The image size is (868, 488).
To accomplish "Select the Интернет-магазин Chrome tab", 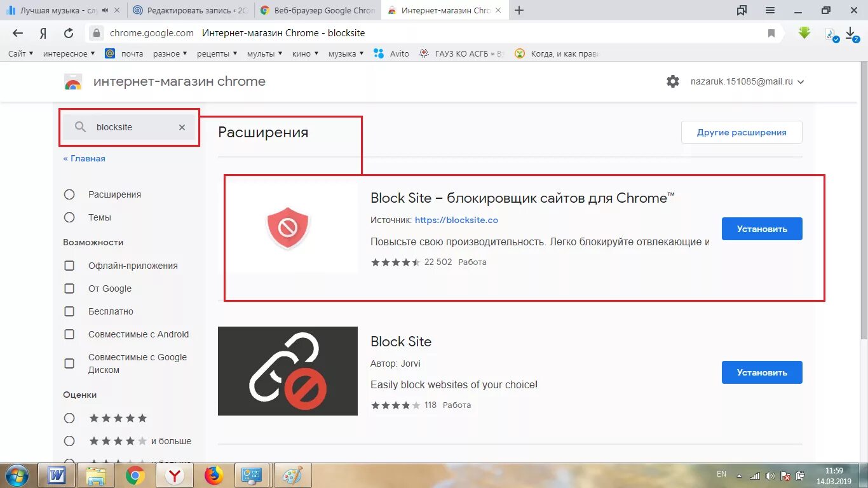I will (x=444, y=10).
